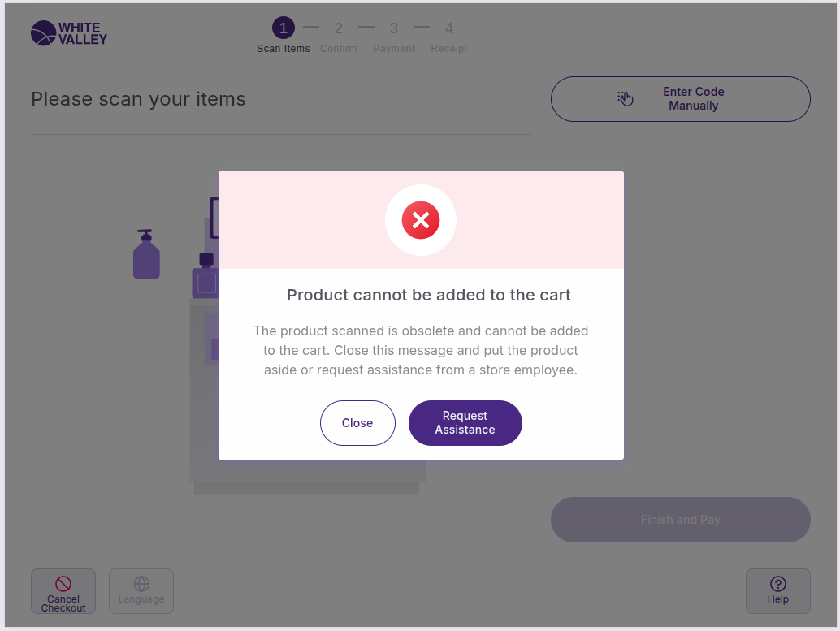Close the error message dialog
Screen dimensions: 840x631
click(357, 423)
